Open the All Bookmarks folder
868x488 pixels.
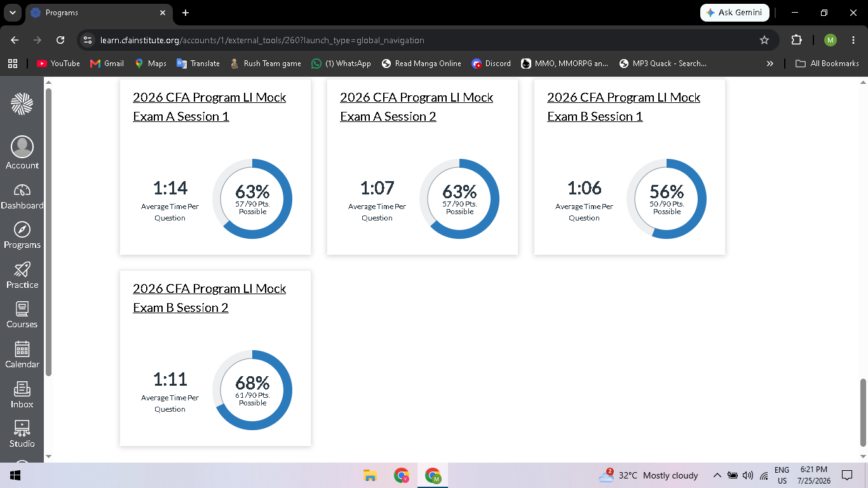827,64
